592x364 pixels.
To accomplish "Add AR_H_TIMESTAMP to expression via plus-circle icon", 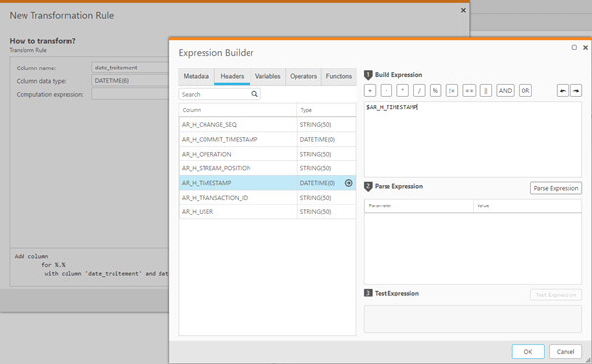I will [349, 183].
